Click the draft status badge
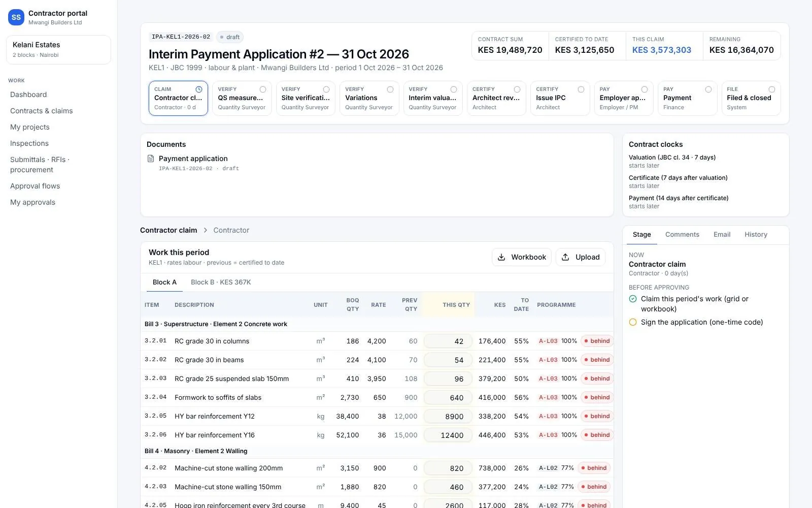 click(x=230, y=37)
